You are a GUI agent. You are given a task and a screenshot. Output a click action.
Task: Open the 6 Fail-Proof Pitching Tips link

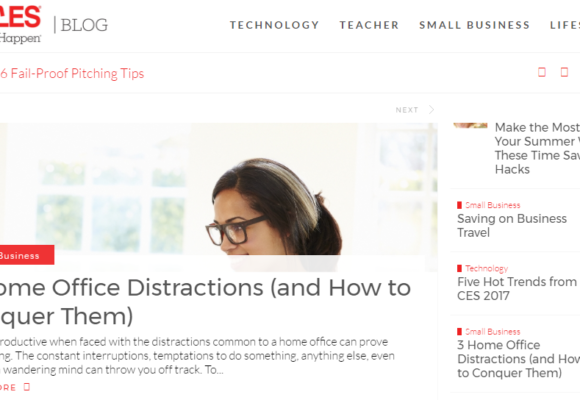point(72,73)
